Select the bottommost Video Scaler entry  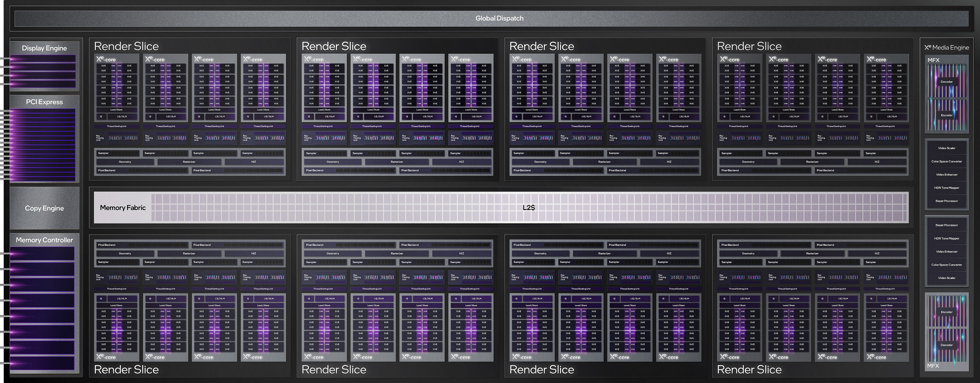[946, 278]
